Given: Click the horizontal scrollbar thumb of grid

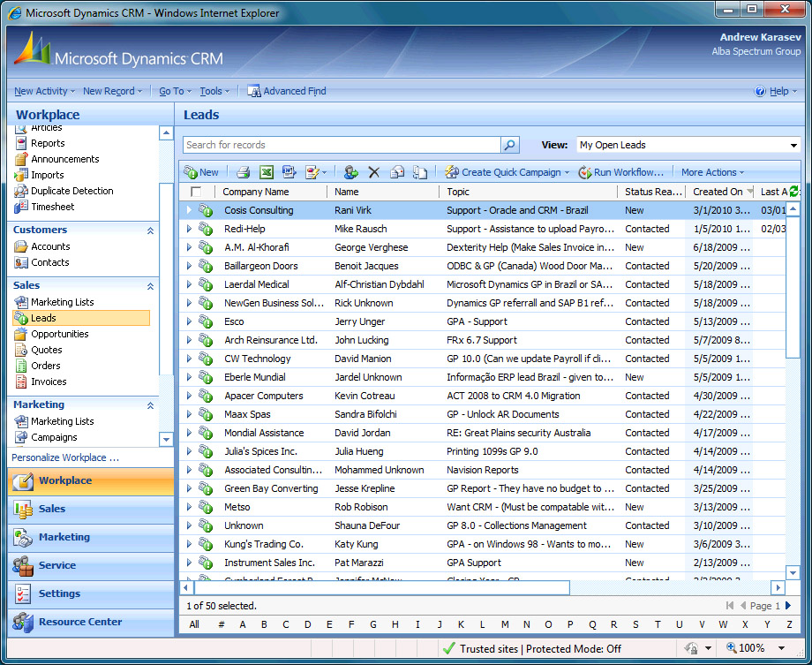Looking at the screenshot, I should (381, 588).
